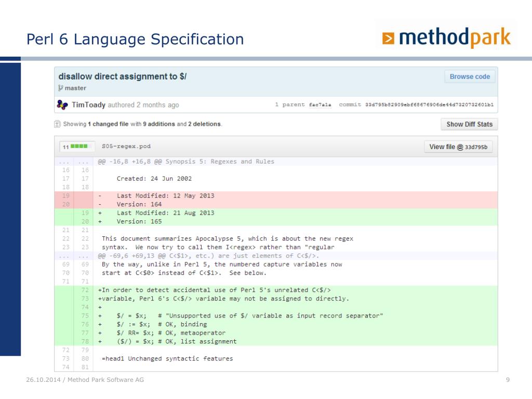This screenshot has width=532, height=399.
Task: Click the line '($/) = $x; # OK, list assignment'
Action: pyautogui.click(x=276, y=341)
